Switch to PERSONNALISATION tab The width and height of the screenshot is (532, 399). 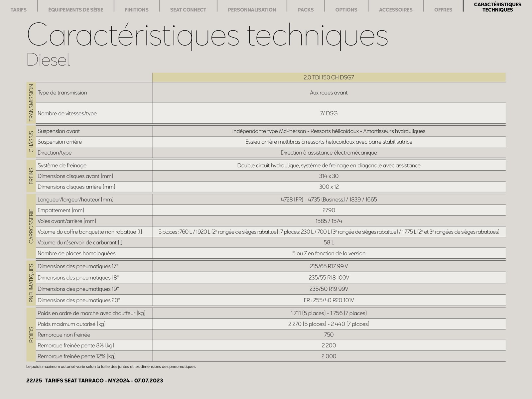coord(252,10)
